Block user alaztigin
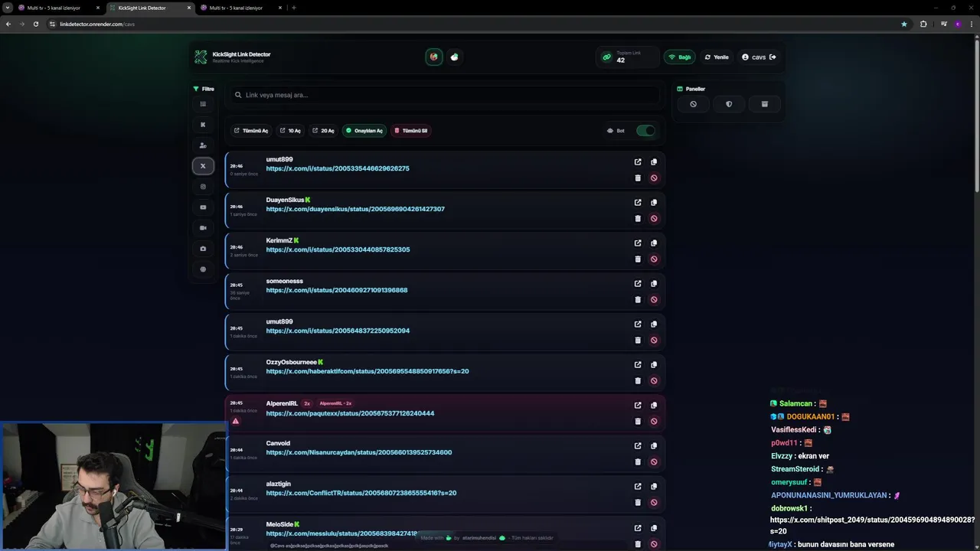This screenshot has width=980, height=551. pyautogui.click(x=654, y=503)
